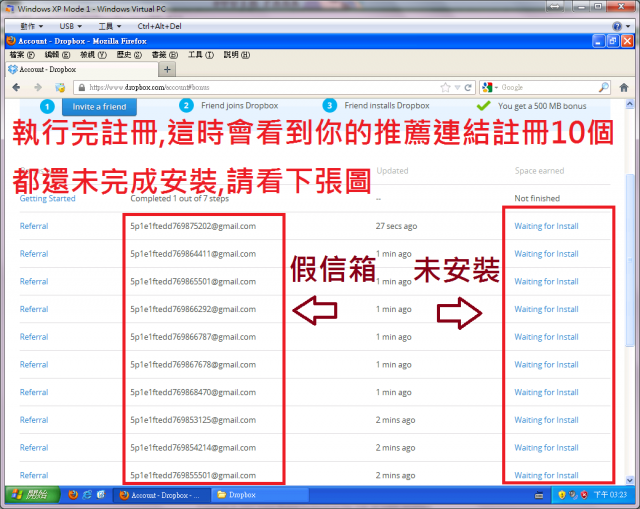Viewport: 640px width, 509px height.
Task: Send Ctrl+Alt+Del to virtual machine
Action: point(159,26)
